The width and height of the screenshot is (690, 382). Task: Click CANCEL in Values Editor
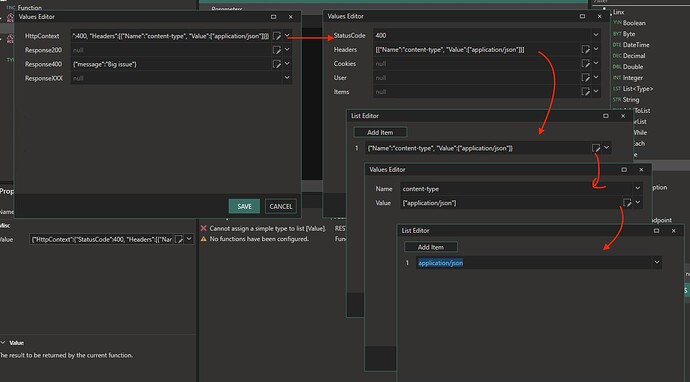pyautogui.click(x=281, y=206)
